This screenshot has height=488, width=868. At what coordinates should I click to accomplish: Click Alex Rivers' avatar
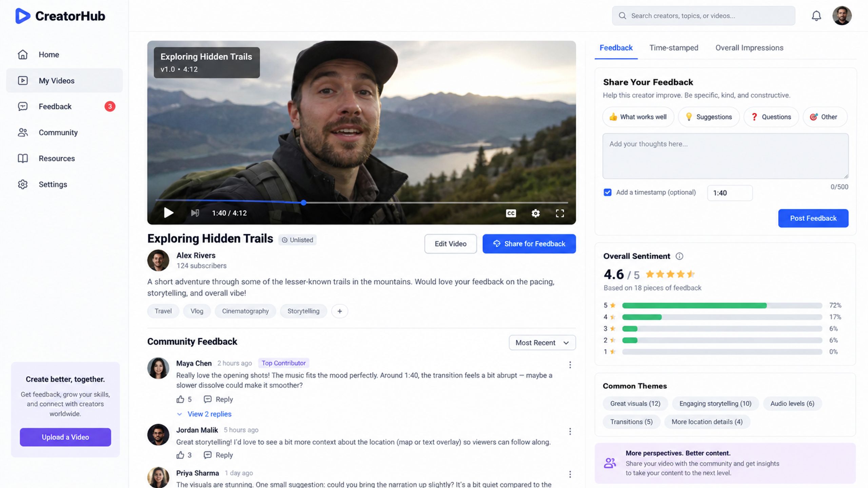point(158,260)
